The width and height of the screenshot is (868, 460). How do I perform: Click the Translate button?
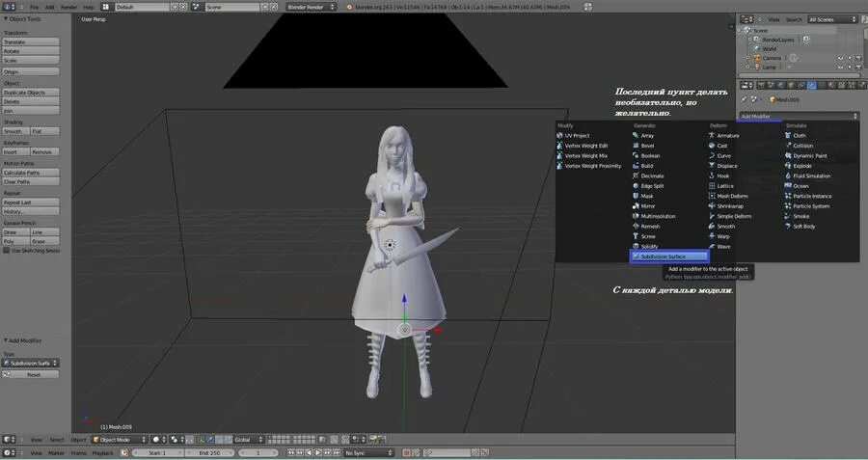(31, 41)
